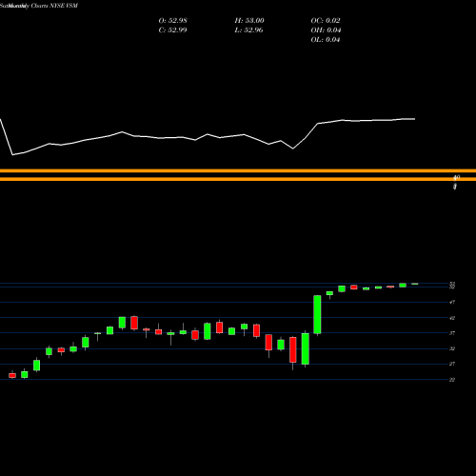Click the 42 price axis label
This screenshot has width=476, height=476.
(x=452, y=318)
